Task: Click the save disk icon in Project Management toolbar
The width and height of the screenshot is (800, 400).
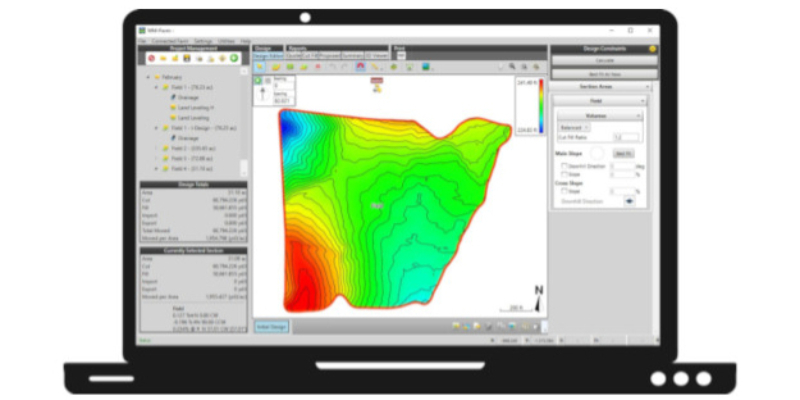Action: pos(187,59)
